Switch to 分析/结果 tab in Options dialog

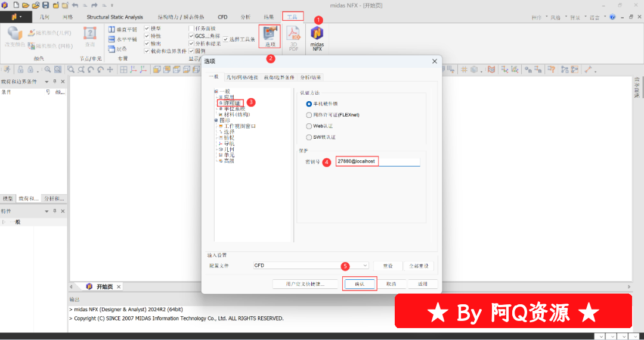[x=311, y=77]
